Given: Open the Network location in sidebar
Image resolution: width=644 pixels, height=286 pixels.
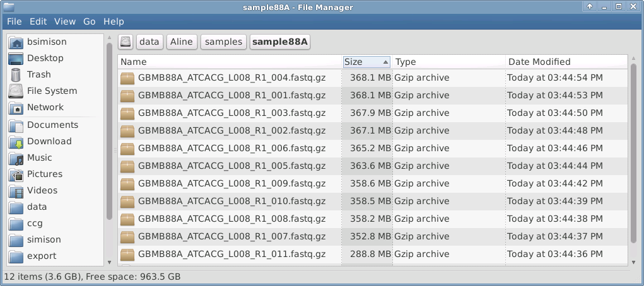Looking at the screenshot, I should tap(45, 107).
